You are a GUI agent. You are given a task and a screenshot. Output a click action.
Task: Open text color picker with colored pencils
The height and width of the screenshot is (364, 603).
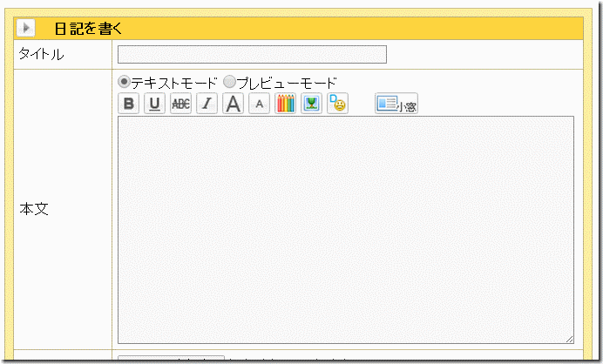[x=285, y=104]
